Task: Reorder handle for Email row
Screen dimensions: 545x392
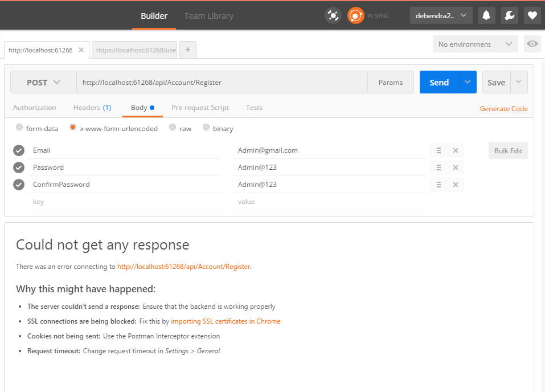Action: tap(439, 150)
